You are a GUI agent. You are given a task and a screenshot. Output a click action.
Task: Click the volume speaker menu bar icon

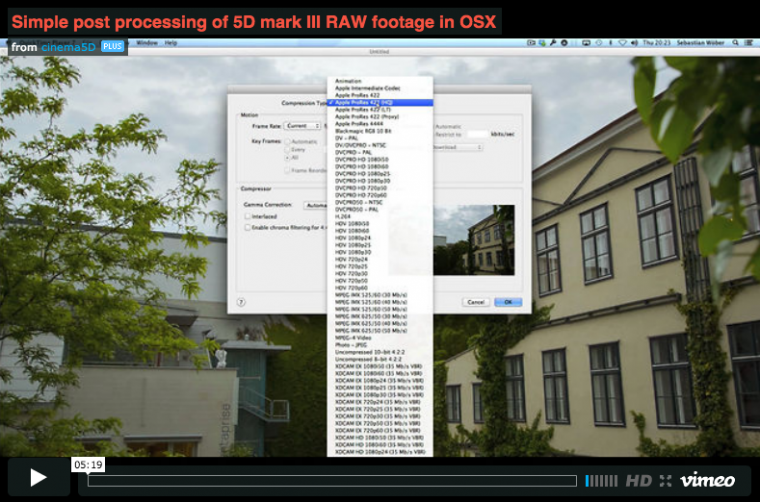tap(634, 43)
